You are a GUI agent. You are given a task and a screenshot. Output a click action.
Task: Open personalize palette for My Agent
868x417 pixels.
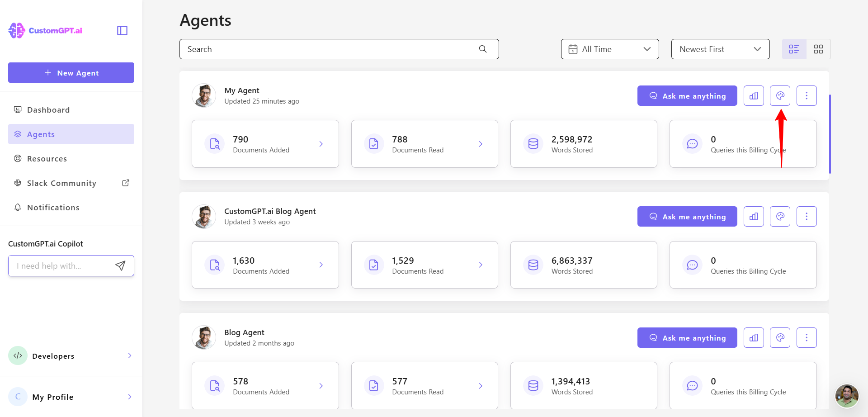(780, 96)
